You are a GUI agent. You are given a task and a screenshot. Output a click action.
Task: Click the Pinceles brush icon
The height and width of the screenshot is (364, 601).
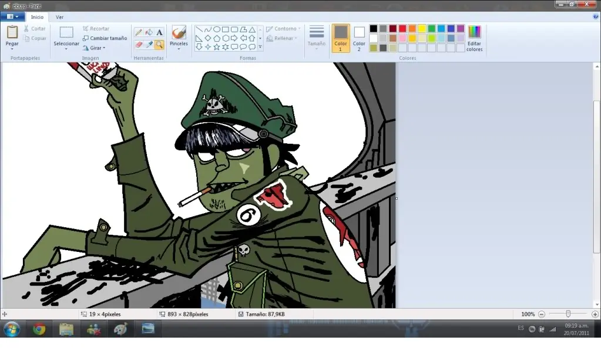(179, 32)
